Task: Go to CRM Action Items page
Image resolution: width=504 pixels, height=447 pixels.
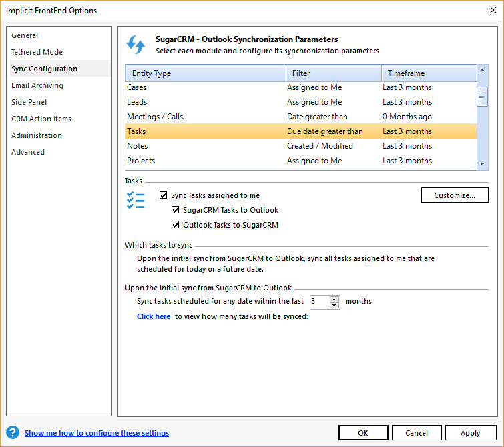Action: click(x=41, y=119)
